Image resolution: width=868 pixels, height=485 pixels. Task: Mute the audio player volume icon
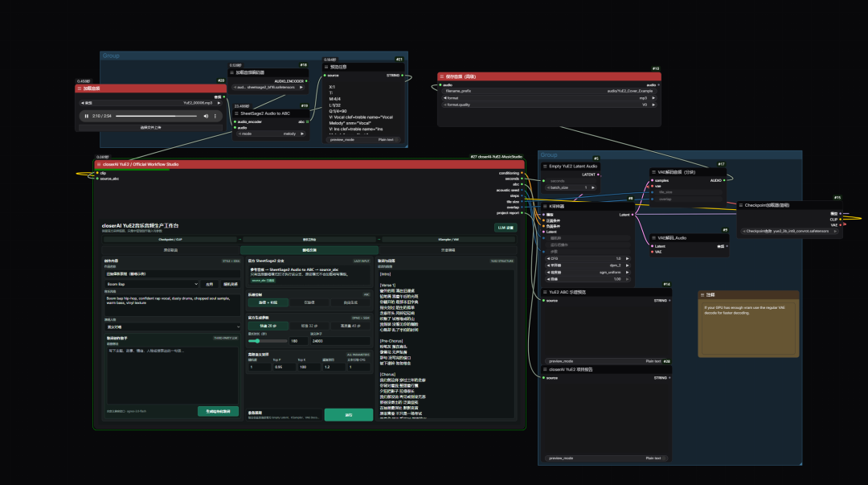tap(206, 116)
